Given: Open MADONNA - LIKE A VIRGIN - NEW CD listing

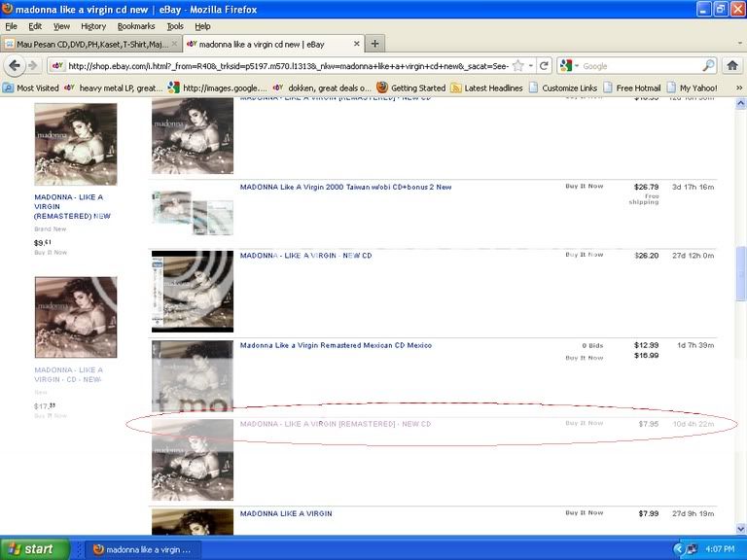Looking at the screenshot, I should (x=305, y=256).
